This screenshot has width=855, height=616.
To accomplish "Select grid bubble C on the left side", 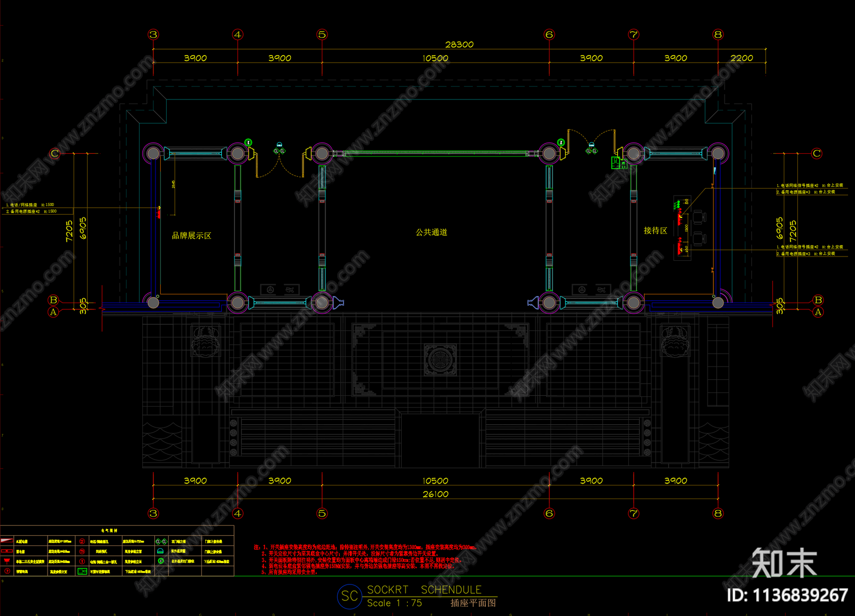I will (55, 153).
